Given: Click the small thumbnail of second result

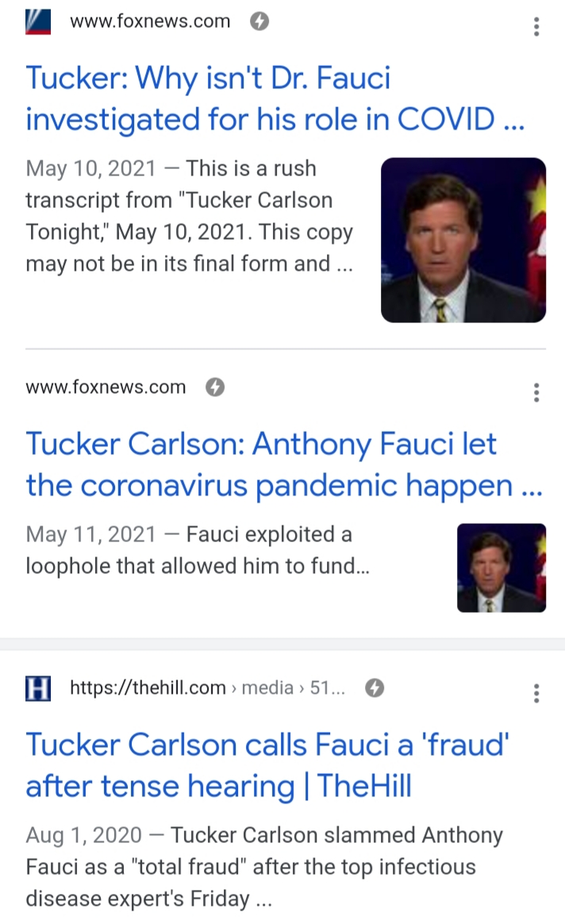Looking at the screenshot, I should tap(502, 568).
